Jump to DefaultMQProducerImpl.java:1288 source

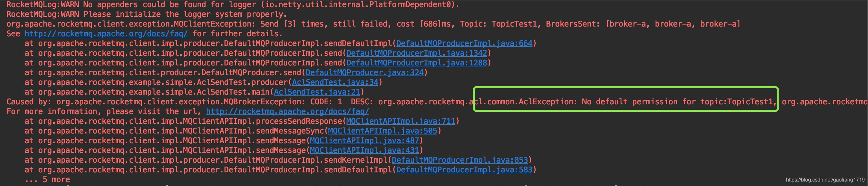[x=417, y=63]
